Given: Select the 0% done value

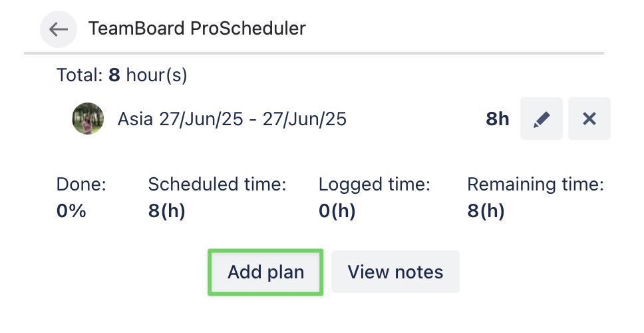Looking at the screenshot, I should pyautogui.click(x=71, y=211).
